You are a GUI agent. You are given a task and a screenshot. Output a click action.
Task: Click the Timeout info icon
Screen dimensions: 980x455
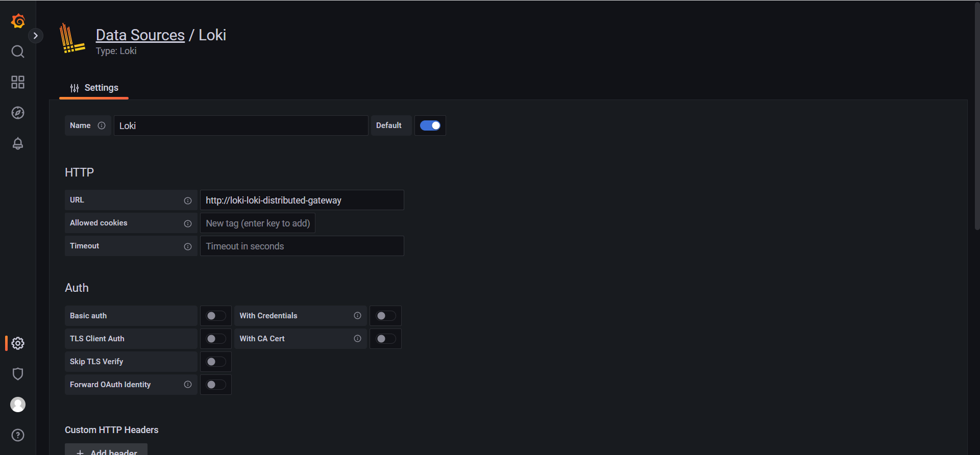pos(188,246)
